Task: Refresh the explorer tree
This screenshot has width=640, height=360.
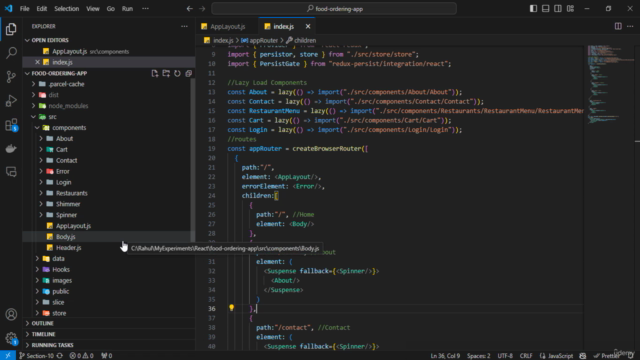Action: point(177,73)
